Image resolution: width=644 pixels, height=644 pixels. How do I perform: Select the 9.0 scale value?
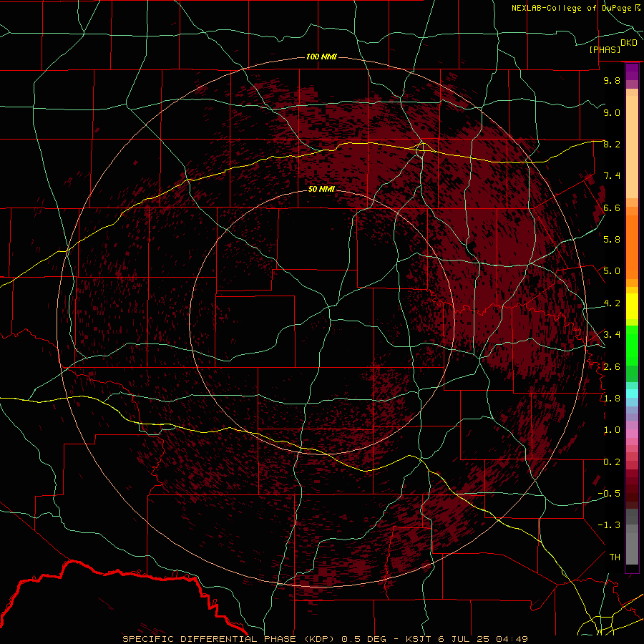612,112
